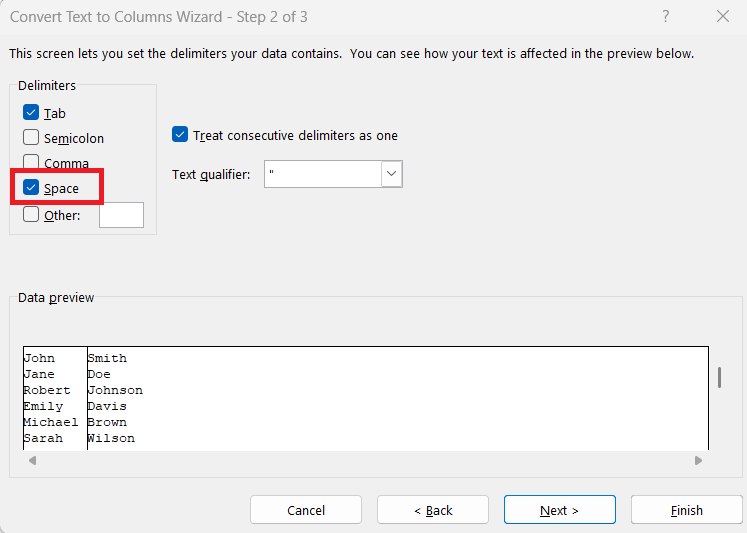Screen dimensions: 747x533
Task: Go back with the Back button
Action: [433, 510]
